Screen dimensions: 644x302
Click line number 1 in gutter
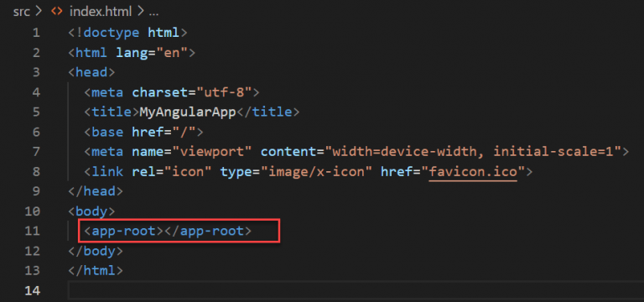36,33
